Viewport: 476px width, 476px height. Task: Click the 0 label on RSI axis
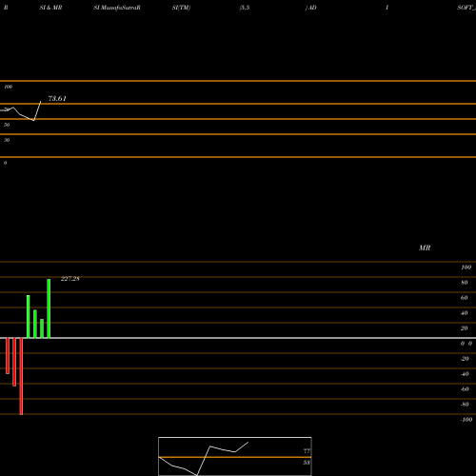pyautogui.click(x=5, y=163)
